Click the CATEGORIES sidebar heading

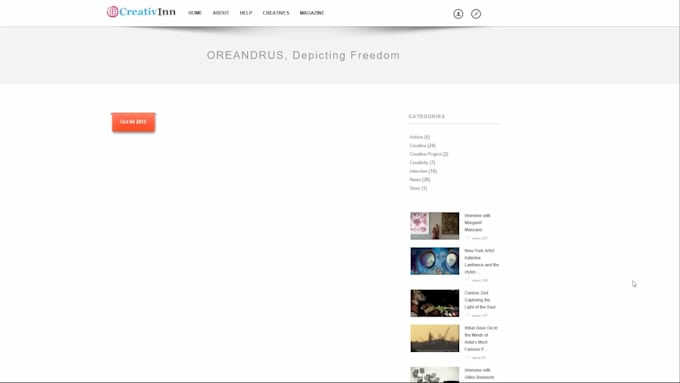click(x=427, y=116)
